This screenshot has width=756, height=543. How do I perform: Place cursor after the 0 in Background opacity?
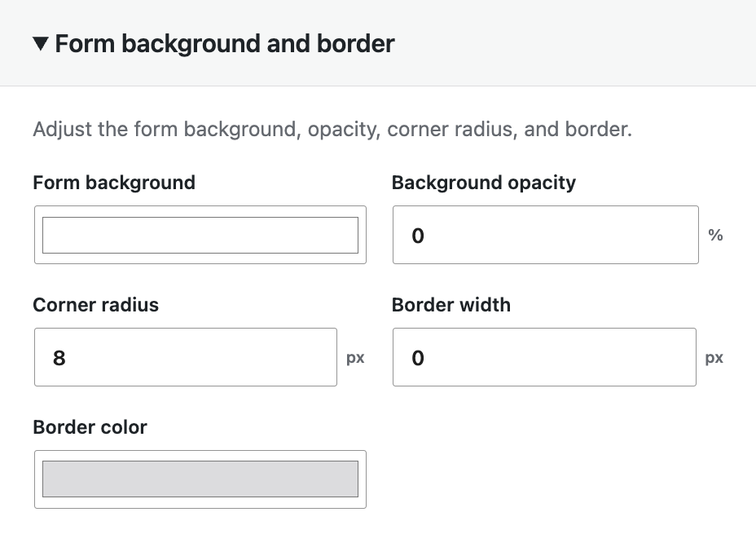[x=426, y=236]
